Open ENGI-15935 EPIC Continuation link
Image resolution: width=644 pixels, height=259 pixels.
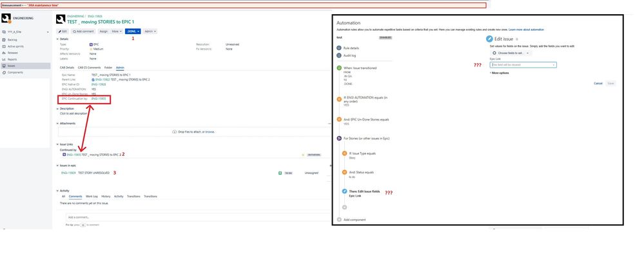tap(99, 99)
